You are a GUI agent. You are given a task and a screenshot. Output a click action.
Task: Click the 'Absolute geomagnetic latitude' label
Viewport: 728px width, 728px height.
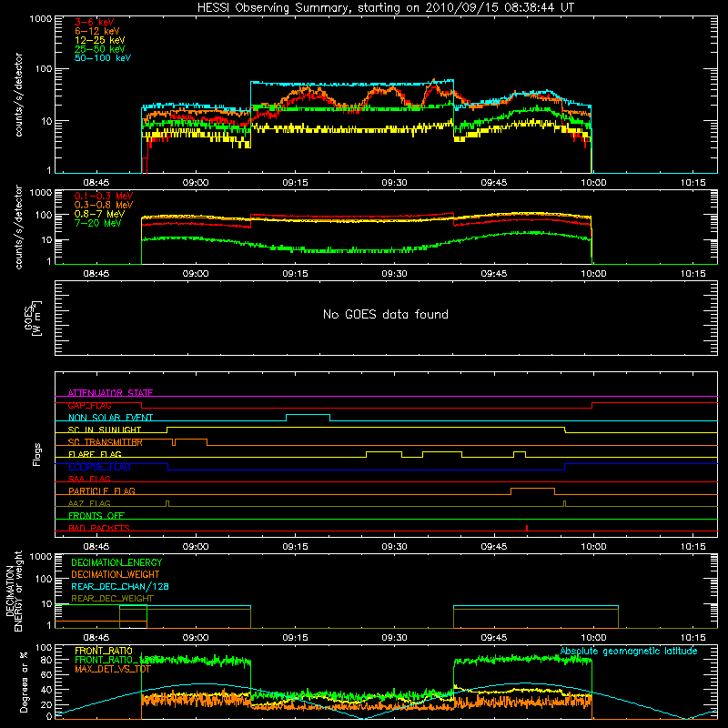tap(629, 651)
